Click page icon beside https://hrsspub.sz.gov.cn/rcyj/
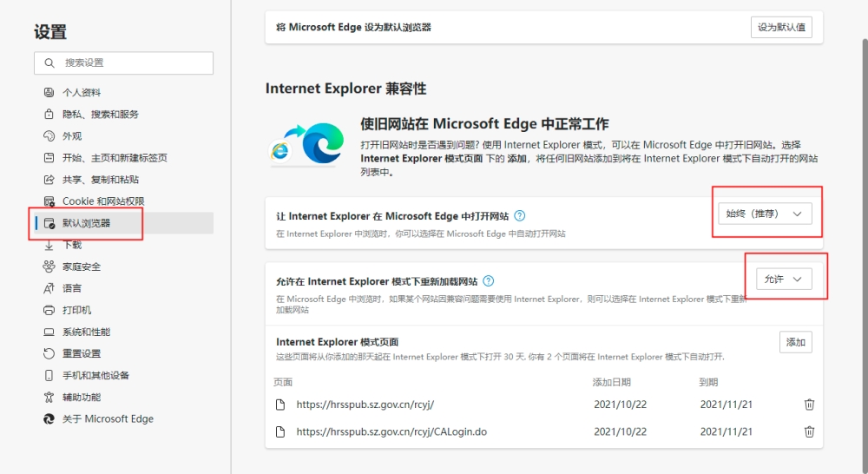This screenshot has height=474, width=868. click(280, 405)
